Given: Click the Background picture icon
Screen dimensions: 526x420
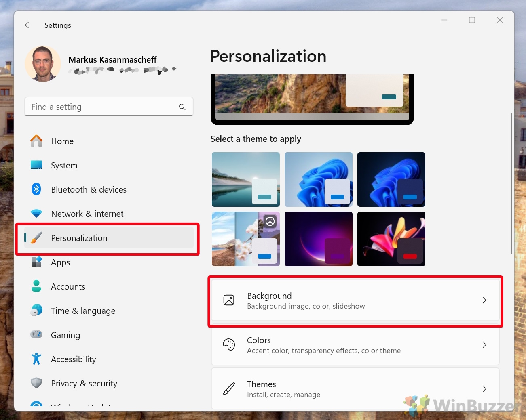Looking at the screenshot, I should click(x=229, y=300).
